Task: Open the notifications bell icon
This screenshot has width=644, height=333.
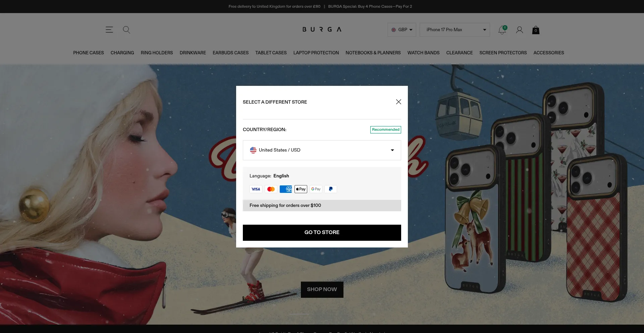Action: click(x=502, y=30)
